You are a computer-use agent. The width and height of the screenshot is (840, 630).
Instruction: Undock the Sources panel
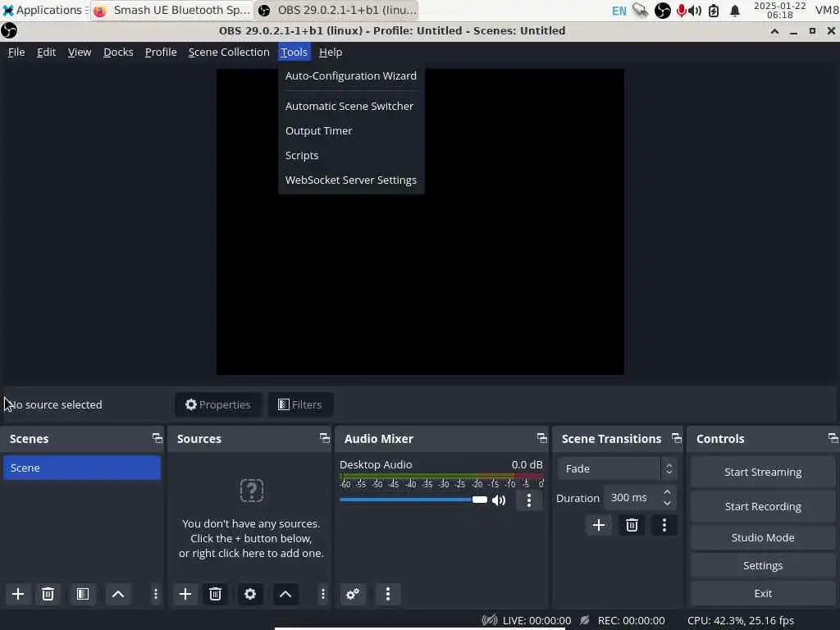click(325, 438)
